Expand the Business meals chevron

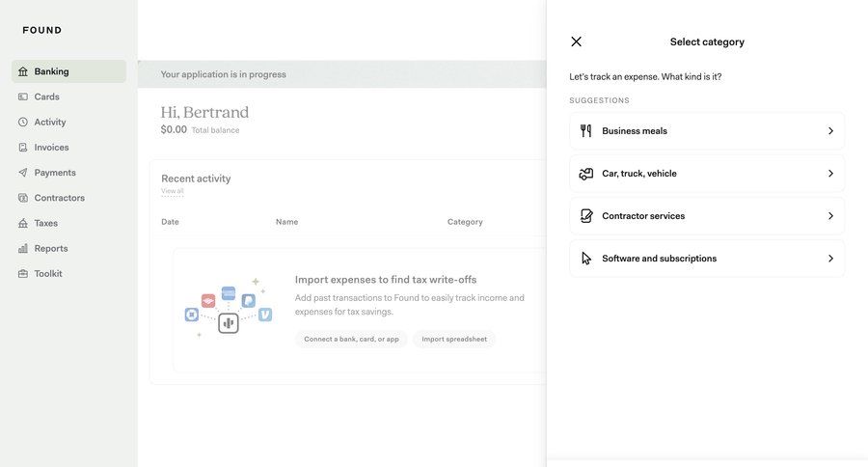(831, 130)
